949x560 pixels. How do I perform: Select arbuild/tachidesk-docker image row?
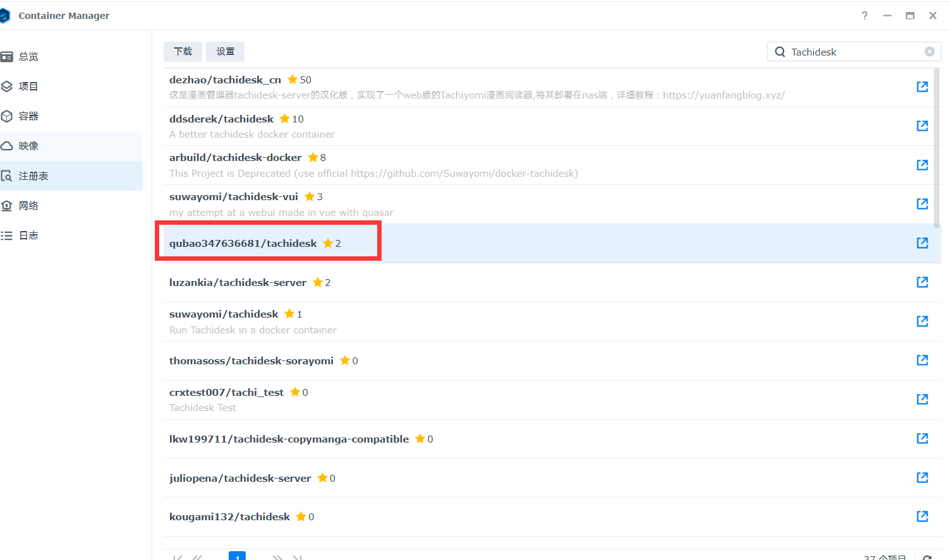click(x=552, y=165)
